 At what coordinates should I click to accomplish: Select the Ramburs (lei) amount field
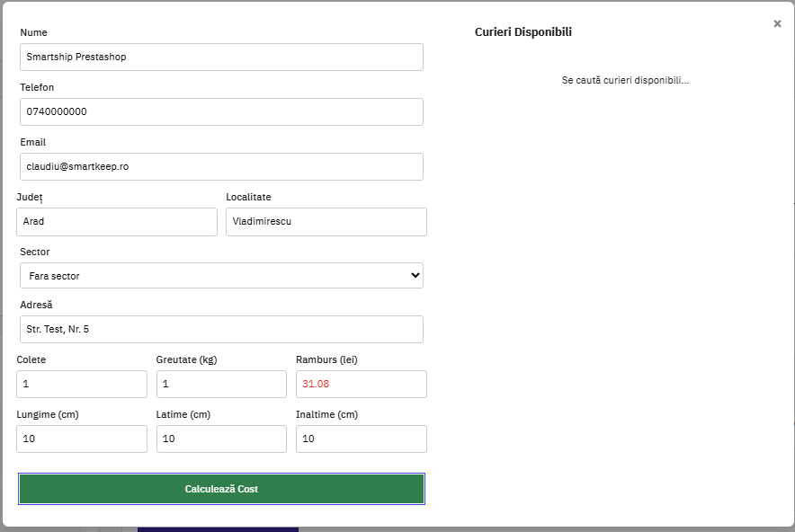361,384
